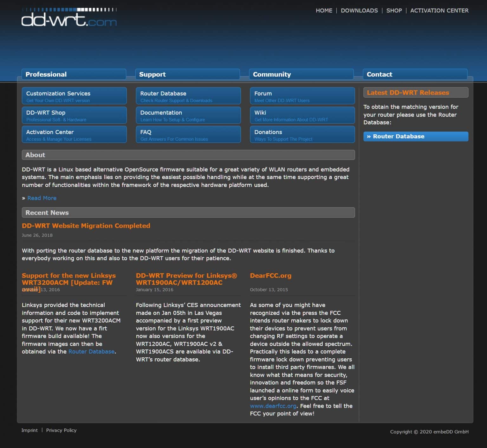Open the DD-WRT Shop tile
The width and height of the screenshot is (487, 448).
(74, 115)
